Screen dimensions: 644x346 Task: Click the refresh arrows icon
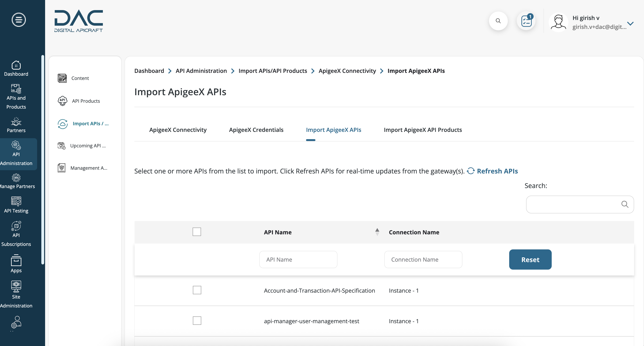[471, 171]
